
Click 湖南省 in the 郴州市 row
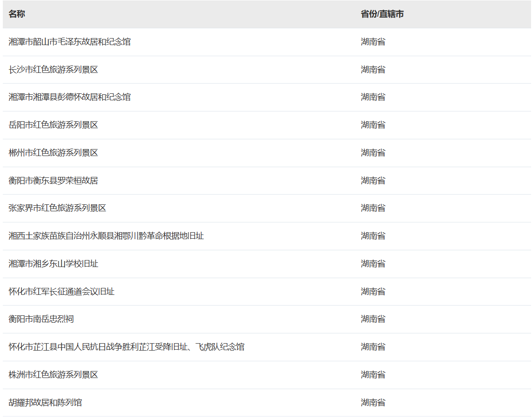(373, 153)
